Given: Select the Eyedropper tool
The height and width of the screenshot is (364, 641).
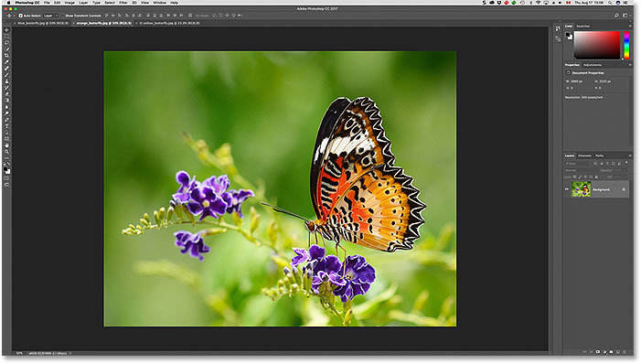Looking at the screenshot, I should tap(6, 62).
